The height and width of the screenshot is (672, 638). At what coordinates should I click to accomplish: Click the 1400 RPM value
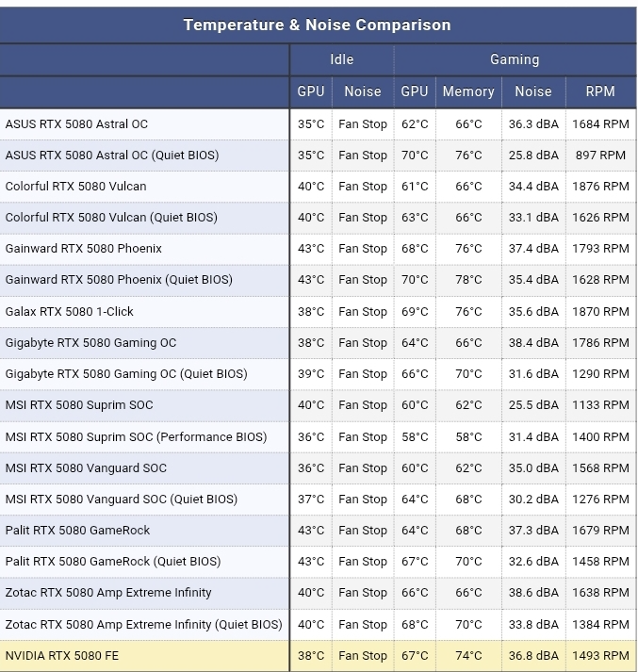pos(600,437)
